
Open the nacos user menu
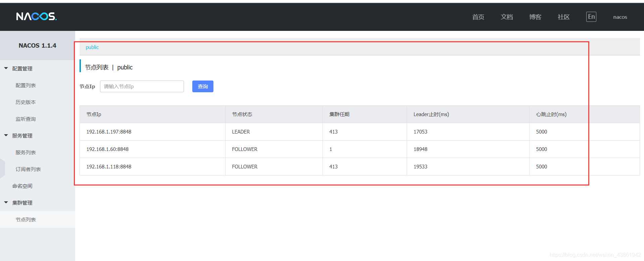(x=620, y=17)
